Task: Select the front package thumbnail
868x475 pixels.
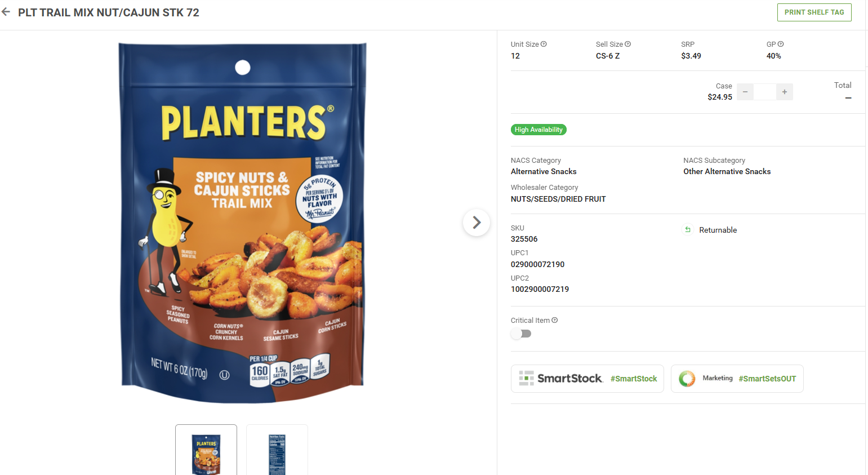Action: 206,450
